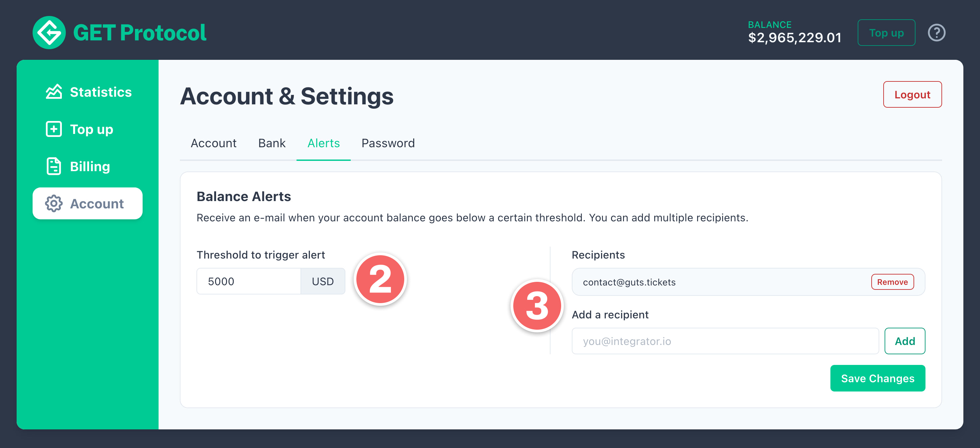
Task: Remove contact@guts.tickets recipient
Action: click(892, 282)
